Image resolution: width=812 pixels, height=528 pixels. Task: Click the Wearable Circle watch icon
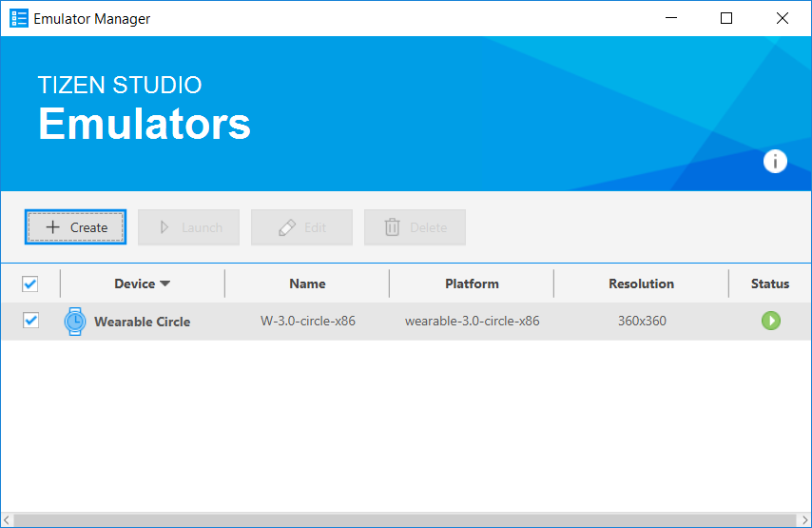(x=75, y=322)
